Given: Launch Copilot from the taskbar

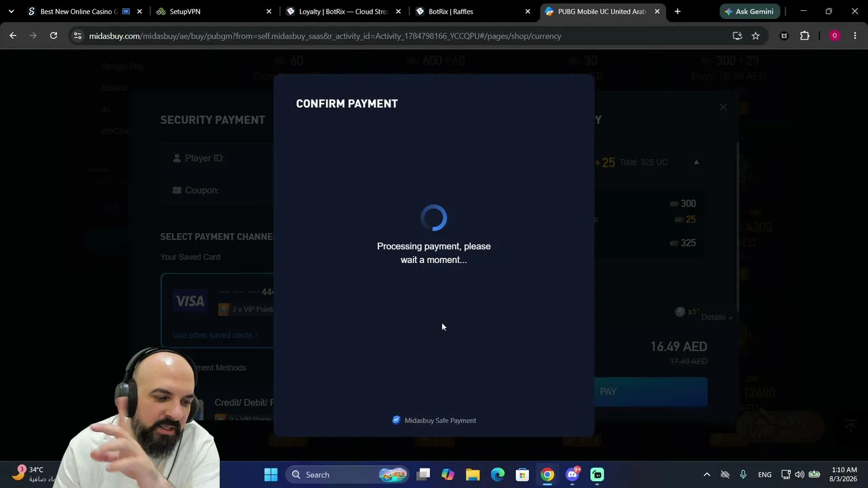Looking at the screenshot, I should point(448,474).
